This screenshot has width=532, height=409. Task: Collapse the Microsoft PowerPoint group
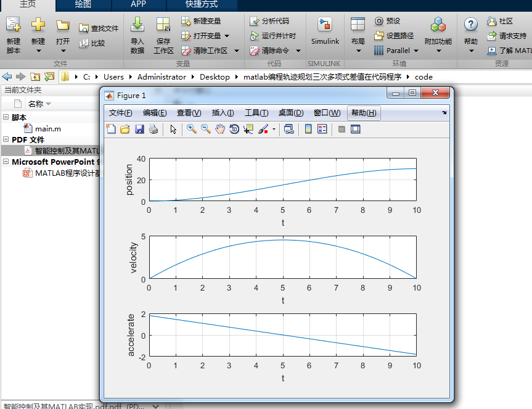6,162
